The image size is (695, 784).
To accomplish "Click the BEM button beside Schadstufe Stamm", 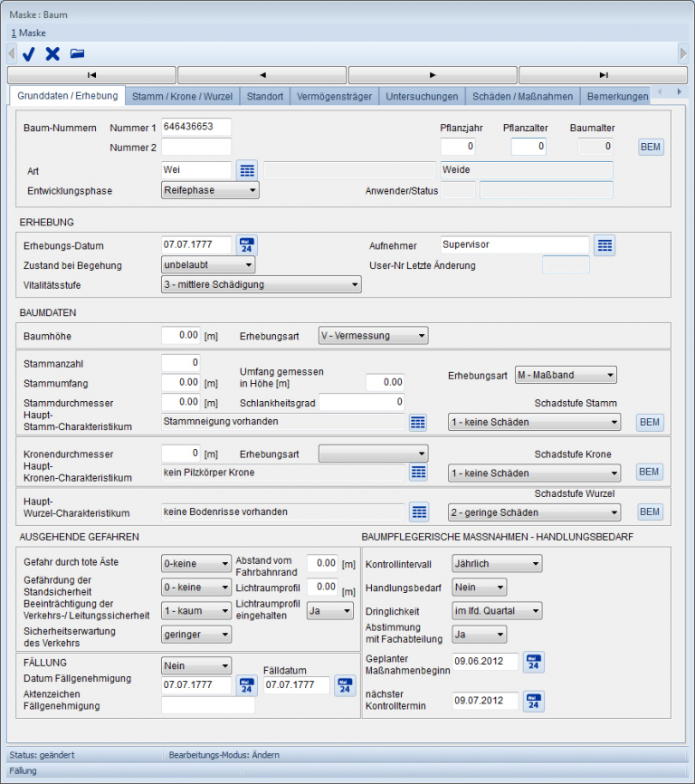I will [651, 422].
